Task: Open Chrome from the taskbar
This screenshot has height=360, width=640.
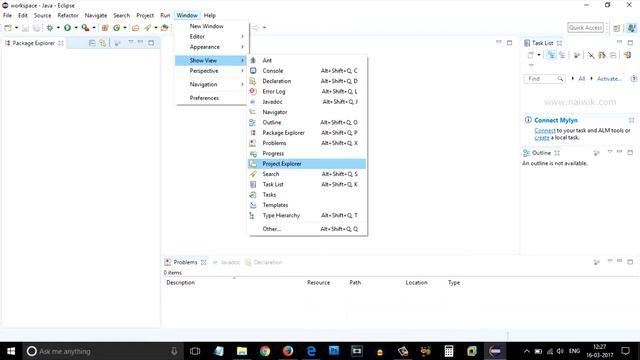Action: point(265,351)
